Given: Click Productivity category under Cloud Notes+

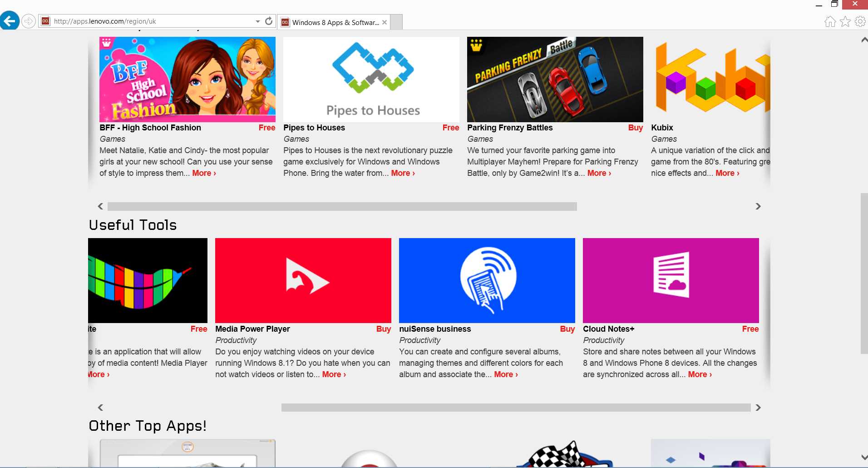Looking at the screenshot, I should click(x=603, y=340).
